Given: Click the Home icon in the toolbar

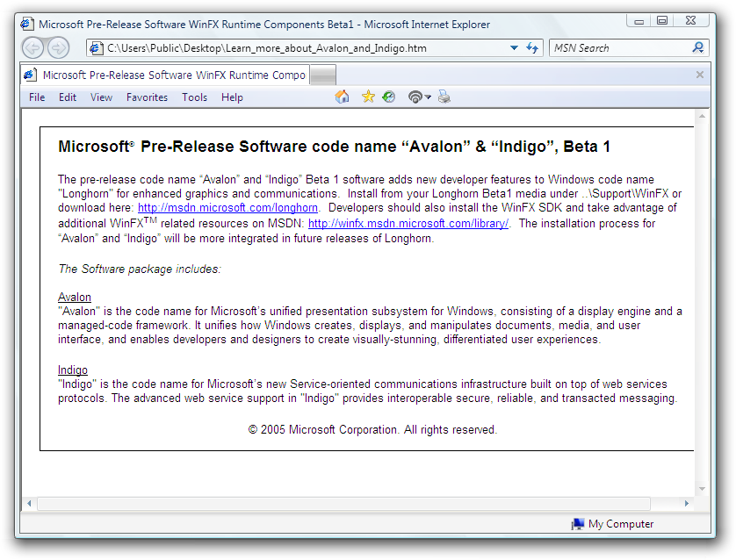Looking at the screenshot, I should (343, 97).
